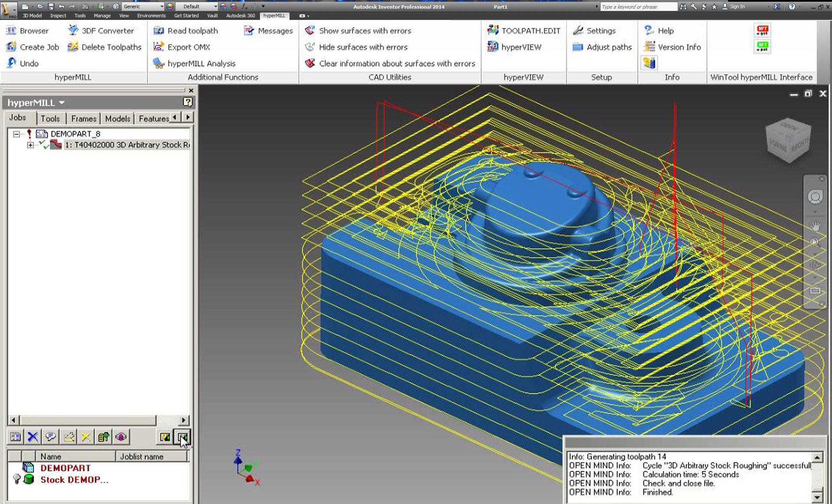Click the Read toolpath icon
Image resolution: width=832 pixels, height=504 pixels.
click(159, 31)
